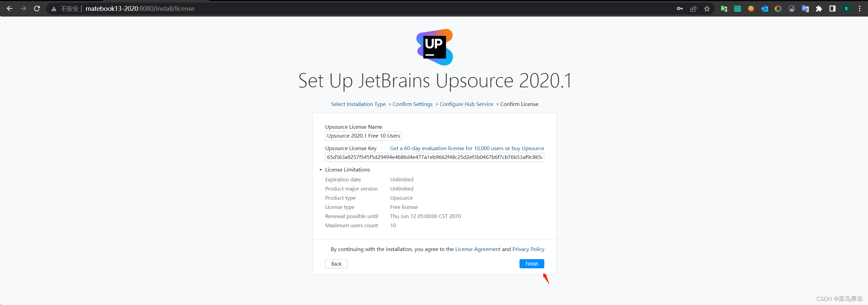The width and height of the screenshot is (868, 305).
Task: Click the share page icon
Action: point(693,9)
